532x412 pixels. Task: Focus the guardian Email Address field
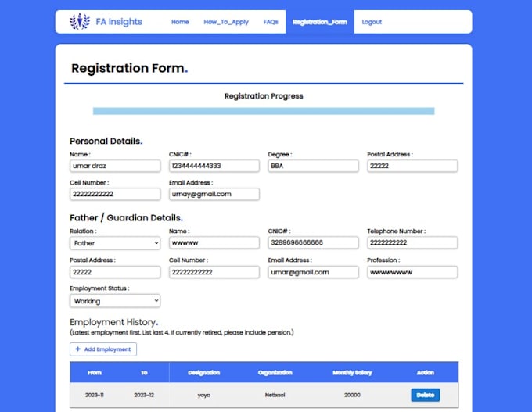click(313, 272)
